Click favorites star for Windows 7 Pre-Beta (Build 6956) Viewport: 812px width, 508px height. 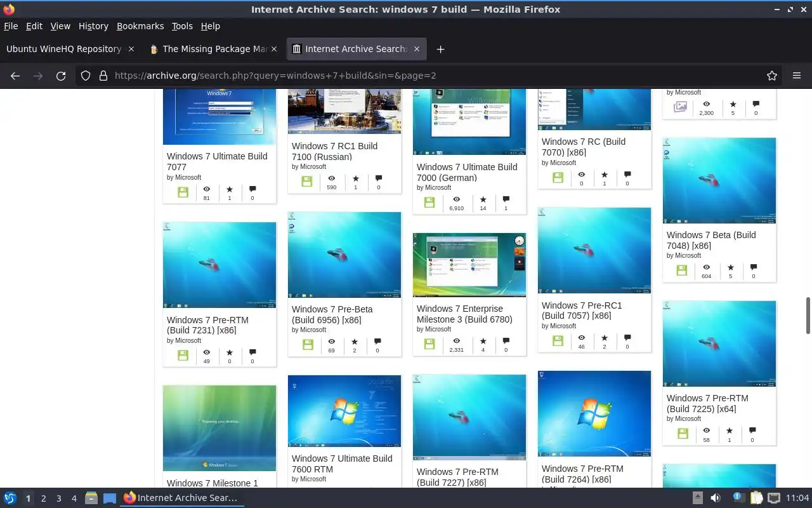(x=355, y=342)
